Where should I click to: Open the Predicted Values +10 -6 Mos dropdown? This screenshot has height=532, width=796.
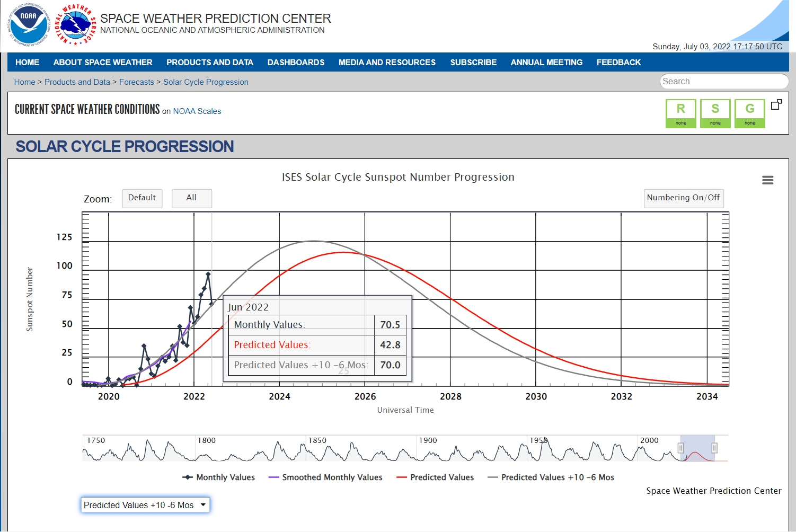pos(145,505)
